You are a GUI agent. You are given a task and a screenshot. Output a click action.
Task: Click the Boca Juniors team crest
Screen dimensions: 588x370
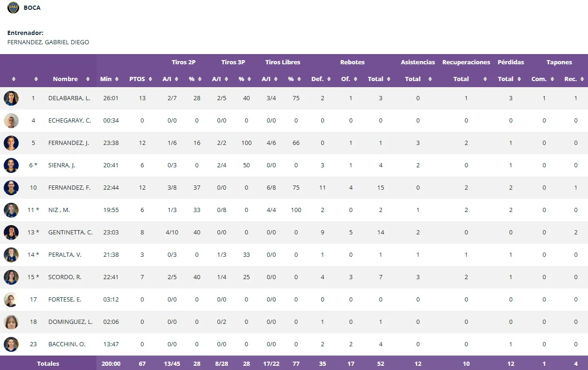[x=13, y=7]
